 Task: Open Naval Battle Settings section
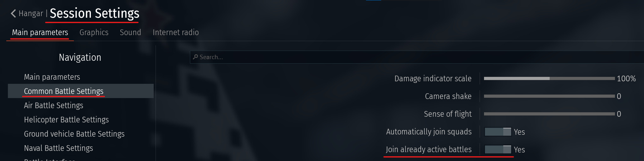click(58, 148)
